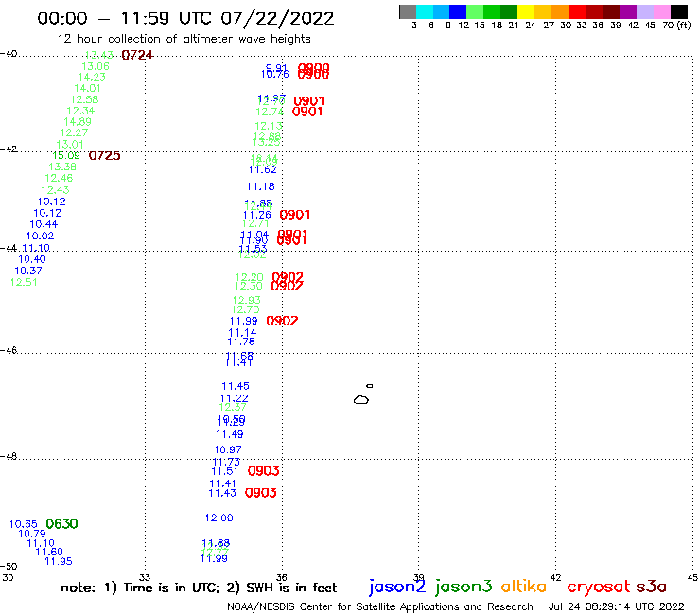Click the wave height value 13.38
The height and width of the screenshot is (615, 700).
tap(62, 167)
